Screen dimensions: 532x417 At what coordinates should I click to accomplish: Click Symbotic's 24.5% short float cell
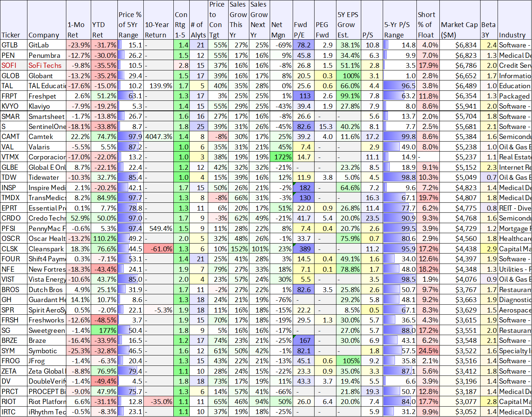[428, 351]
